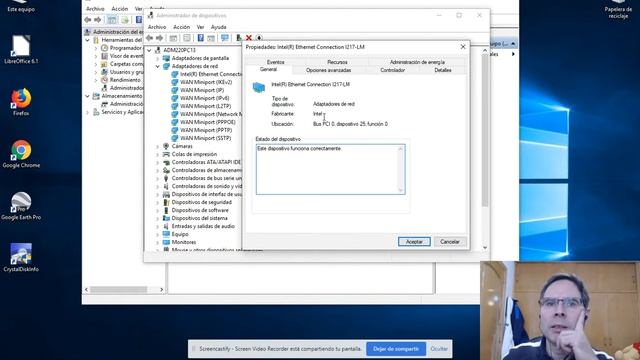Expand the Cámaras node
The image size is (640, 360).
158,146
